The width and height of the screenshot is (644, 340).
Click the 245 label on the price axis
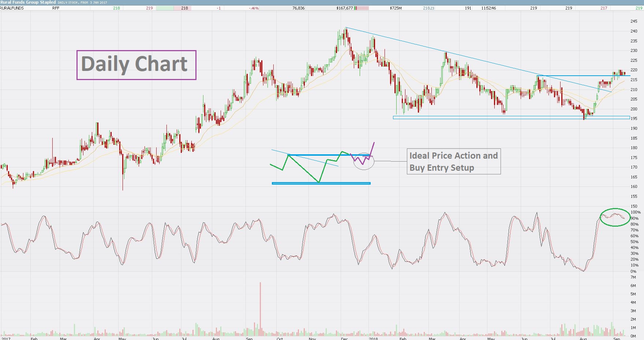[634, 21]
